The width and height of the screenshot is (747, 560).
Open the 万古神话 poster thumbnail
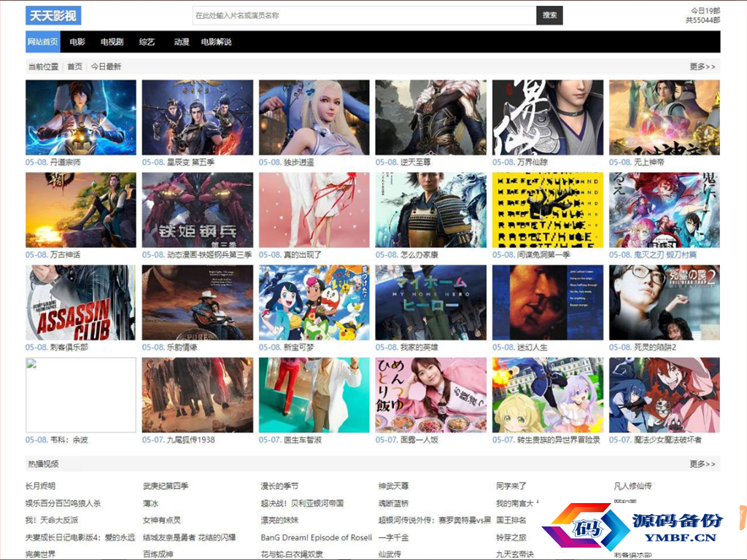tap(81, 210)
